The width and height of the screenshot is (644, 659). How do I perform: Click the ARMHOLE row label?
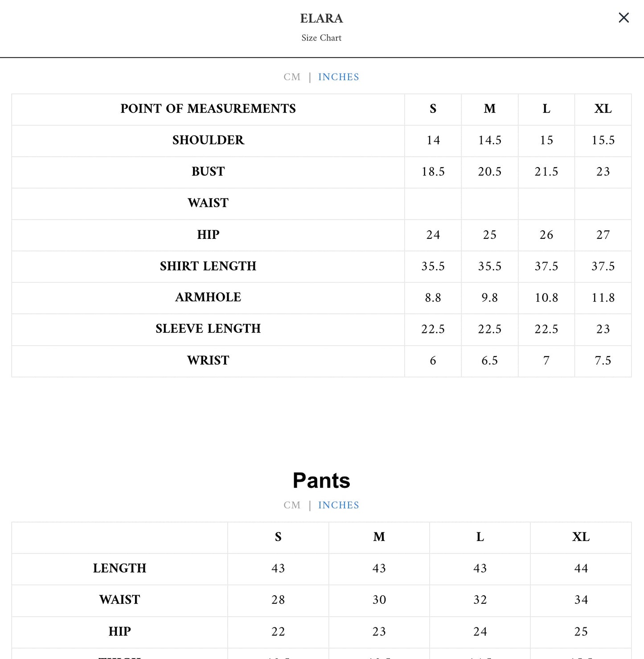[x=208, y=297]
